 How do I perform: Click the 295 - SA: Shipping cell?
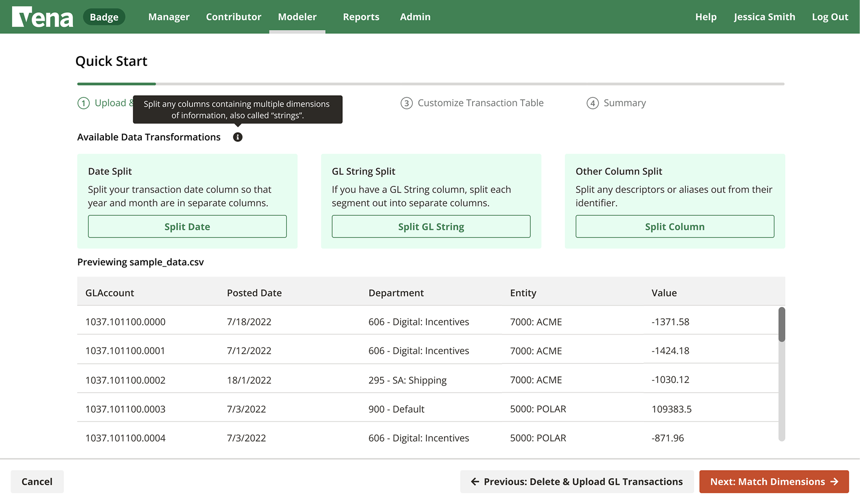click(x=408, y=380)
